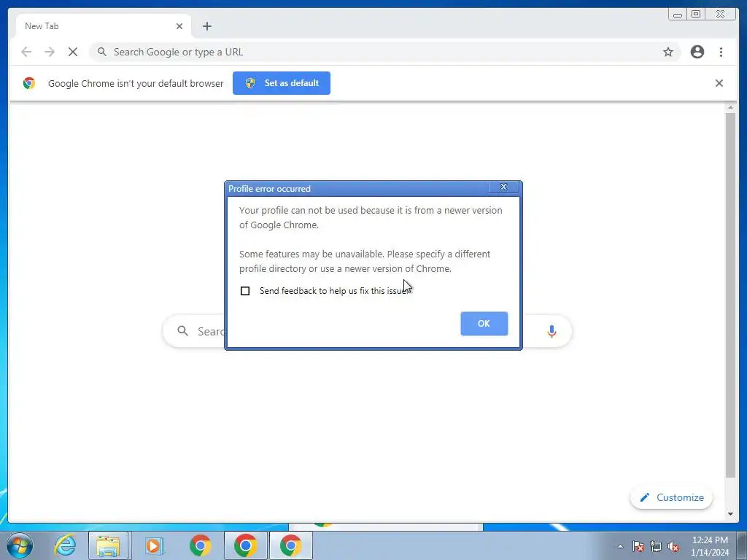Restore down the Chrome window
The height and width of the screenshot is (560, 747).
point(695,15)
